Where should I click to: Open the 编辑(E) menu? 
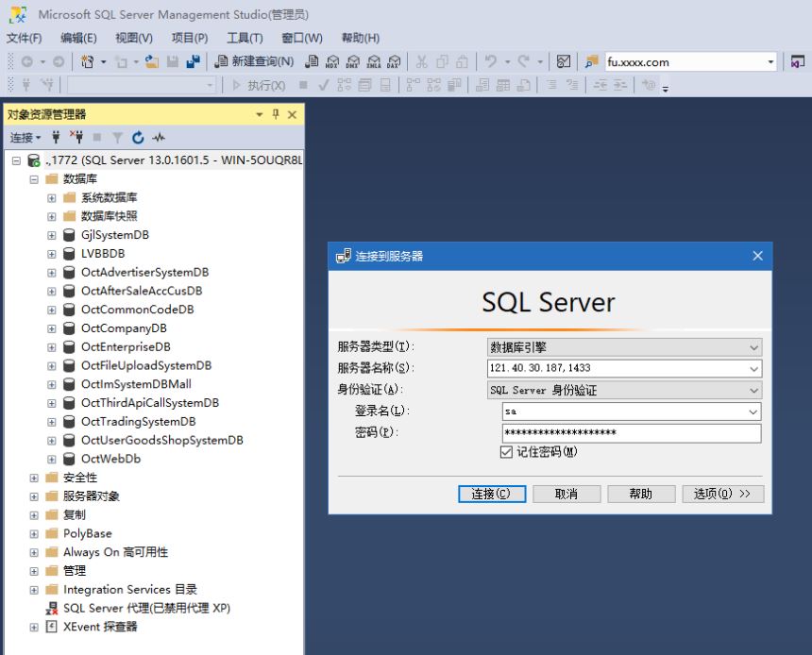tap(78, 38)
